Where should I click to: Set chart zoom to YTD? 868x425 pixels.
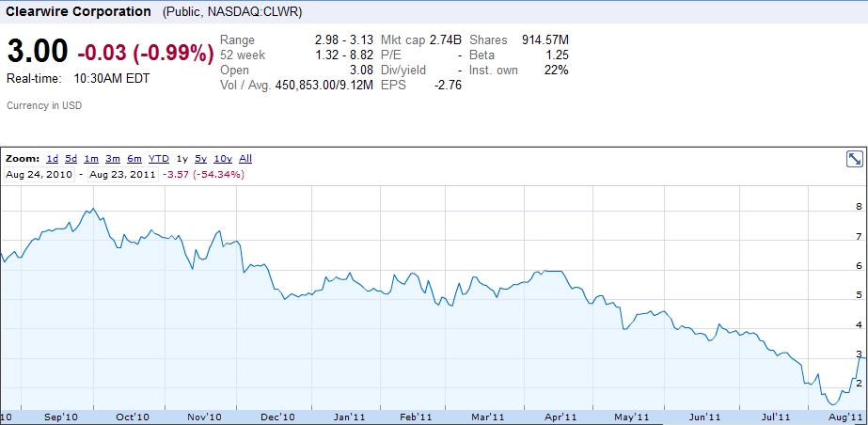pos(159,159)
